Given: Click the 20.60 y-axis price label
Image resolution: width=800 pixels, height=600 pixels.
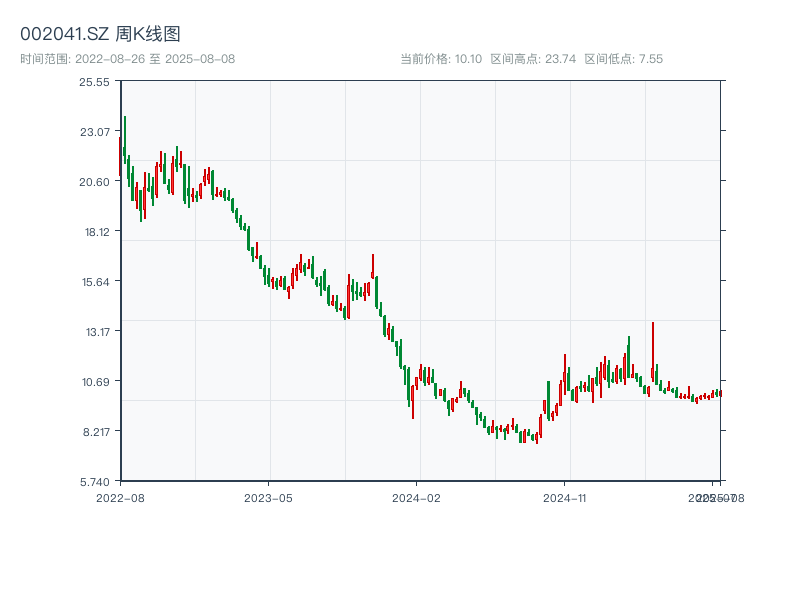Looking at the screenshot, I should pyautogui.click(x=94, y=182).
